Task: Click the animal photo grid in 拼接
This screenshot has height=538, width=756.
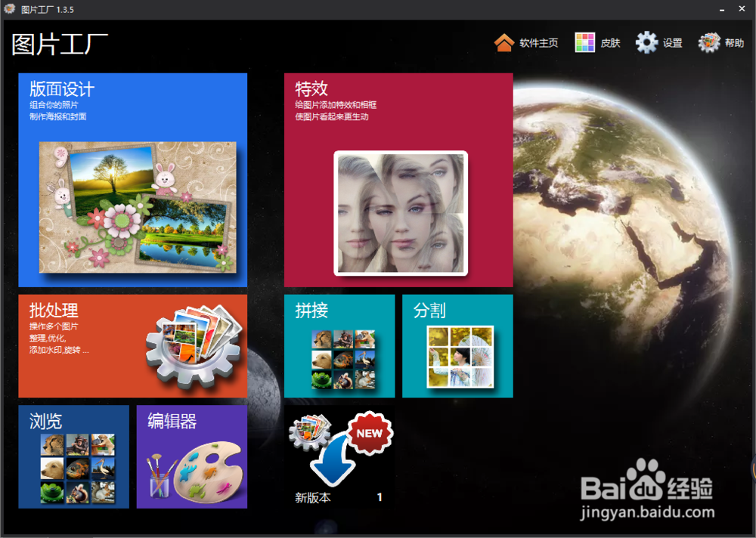Action: click(343, 359)
